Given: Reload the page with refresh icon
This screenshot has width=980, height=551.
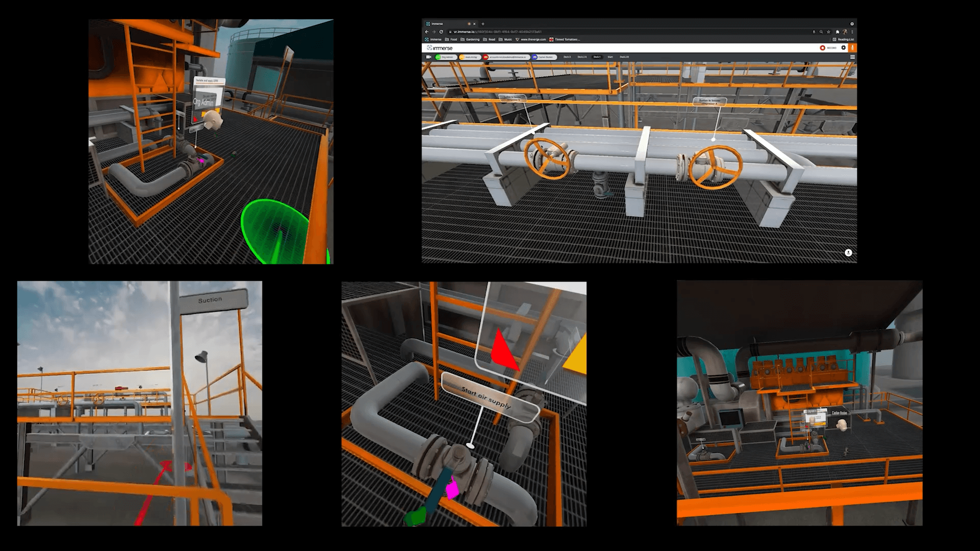Looking at the screenshot, I should [441, 32].
